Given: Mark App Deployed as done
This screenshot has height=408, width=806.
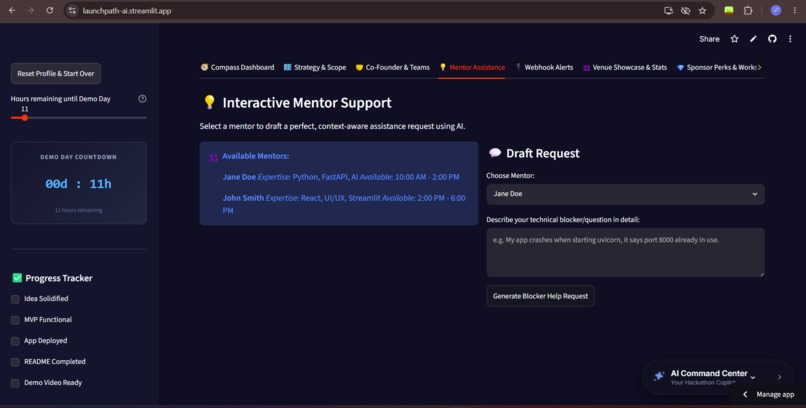Looking at the screenshot, I should [15, 341].
